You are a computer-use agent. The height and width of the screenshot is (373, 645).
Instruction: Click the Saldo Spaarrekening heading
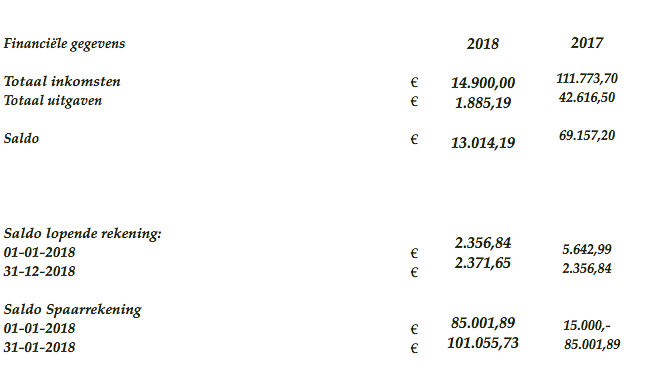[x=72, y=310]
